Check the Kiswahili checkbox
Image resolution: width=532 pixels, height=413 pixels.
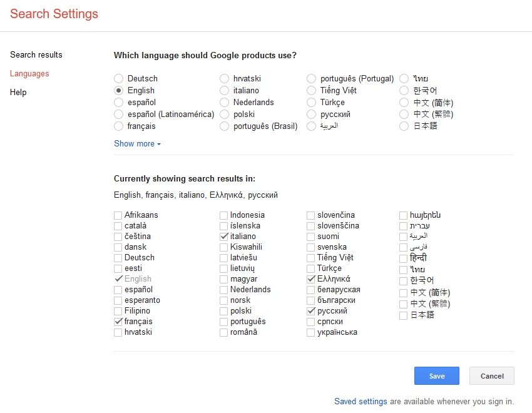[223, 247]
